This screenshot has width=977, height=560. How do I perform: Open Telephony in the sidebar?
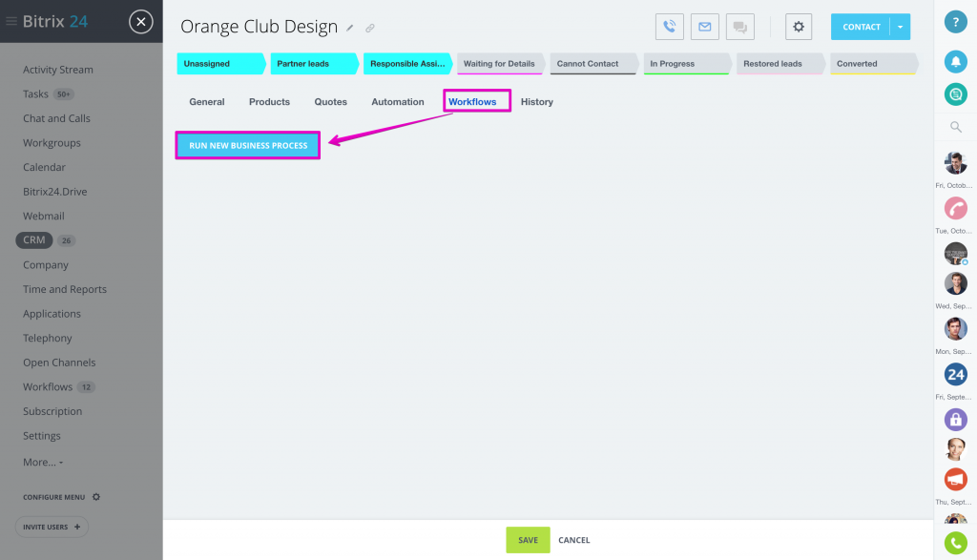[48, 339]
